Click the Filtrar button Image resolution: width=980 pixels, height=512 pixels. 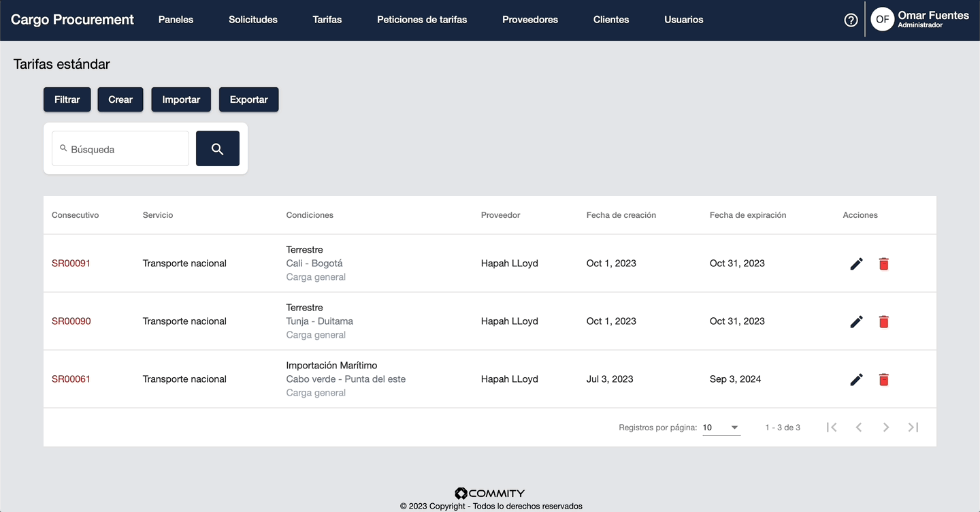pos(67,99)
